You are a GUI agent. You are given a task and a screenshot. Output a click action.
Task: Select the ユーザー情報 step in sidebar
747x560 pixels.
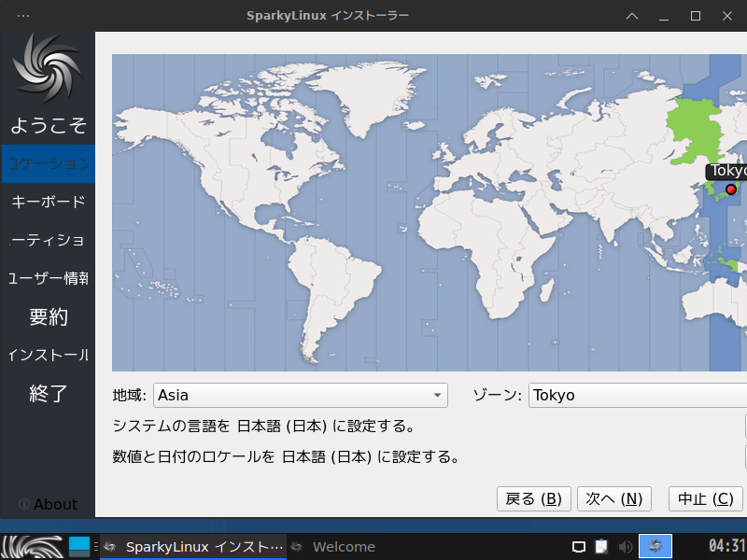49,278
